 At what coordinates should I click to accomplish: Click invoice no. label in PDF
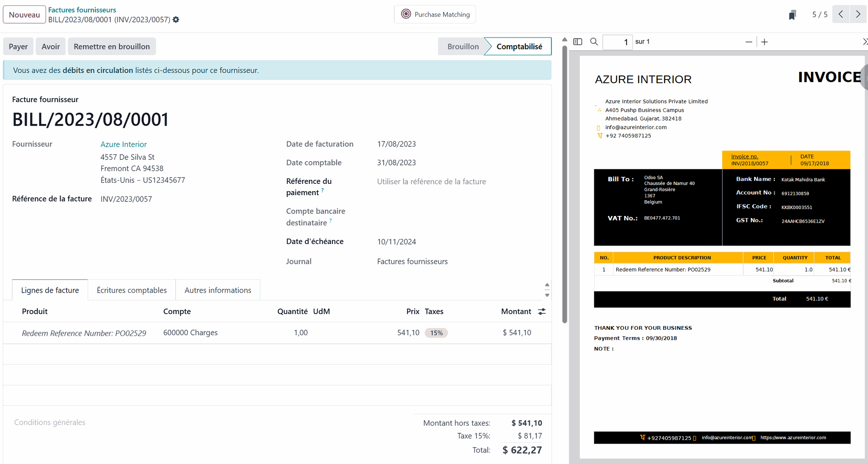[745, 156]
